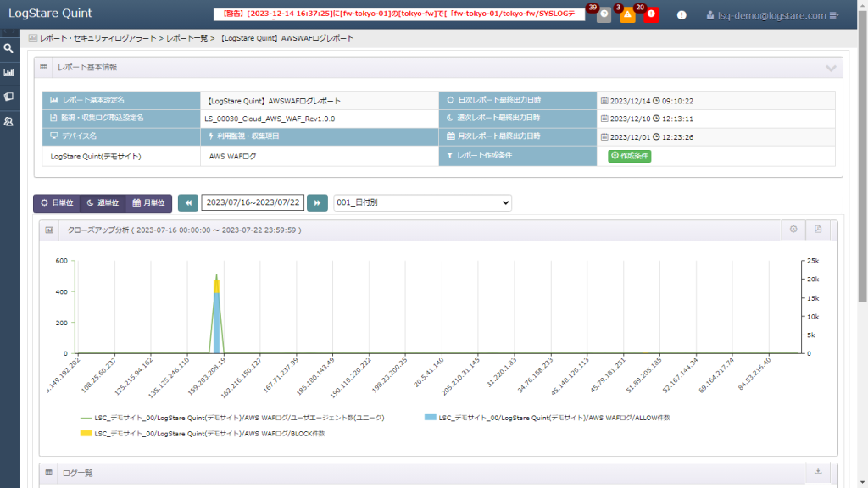Image resolution: width=868 pixels, height=488 pixels.
Task: Download the log list
Action: (818, 471)
